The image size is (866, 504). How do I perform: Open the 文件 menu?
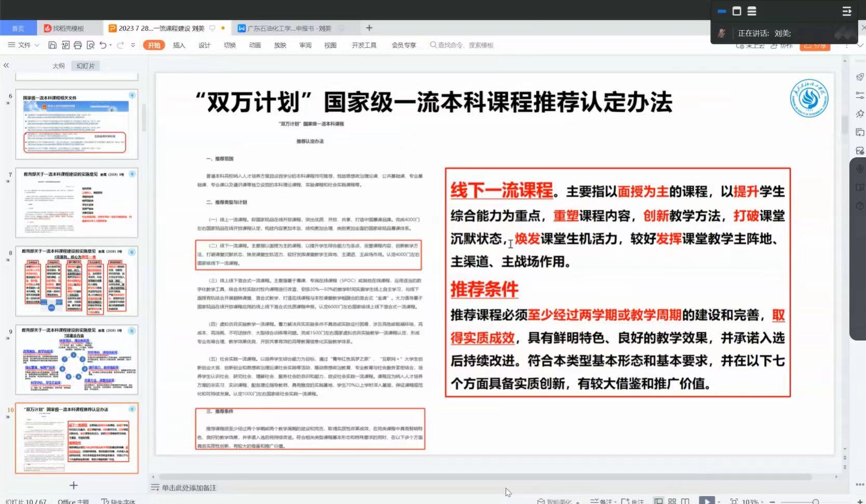point(24,45)
